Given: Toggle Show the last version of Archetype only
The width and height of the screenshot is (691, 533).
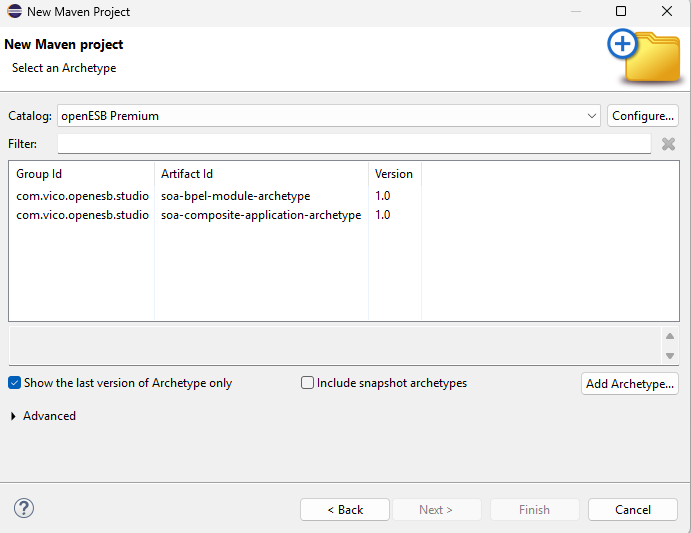Looking at the screenshot, I should point(15,383).
